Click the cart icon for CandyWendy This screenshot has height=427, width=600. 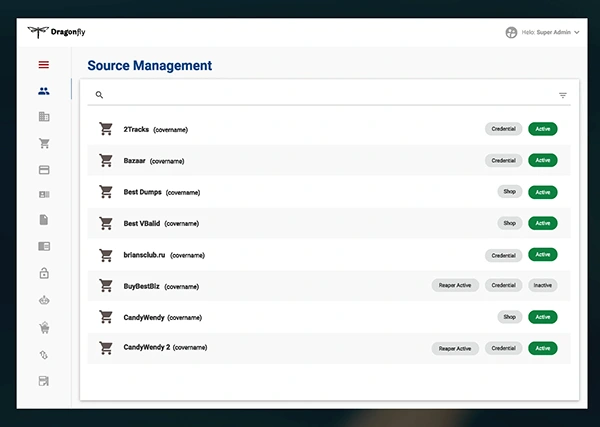coord(106,317)
